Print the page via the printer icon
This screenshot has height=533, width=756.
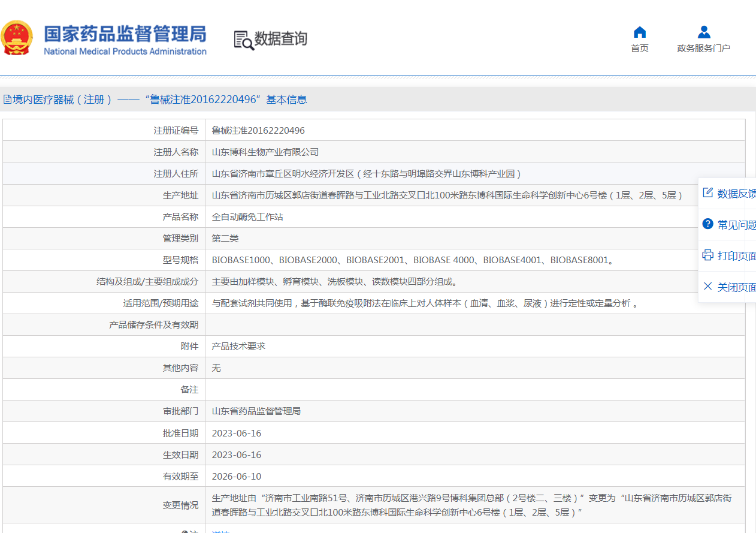[x=707, y=255]
